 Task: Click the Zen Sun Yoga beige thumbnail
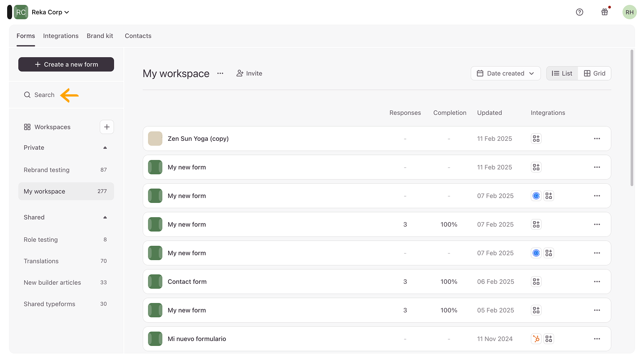point(155,139)
